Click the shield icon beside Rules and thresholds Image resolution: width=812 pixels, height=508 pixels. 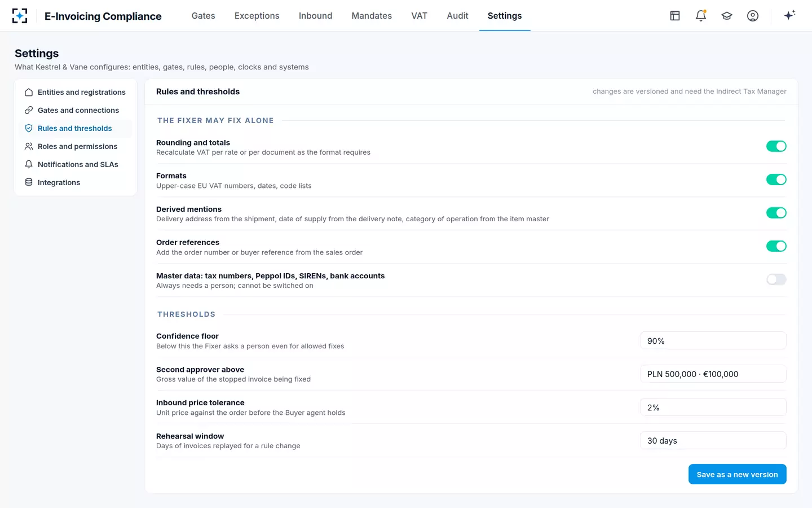point(29,128)
